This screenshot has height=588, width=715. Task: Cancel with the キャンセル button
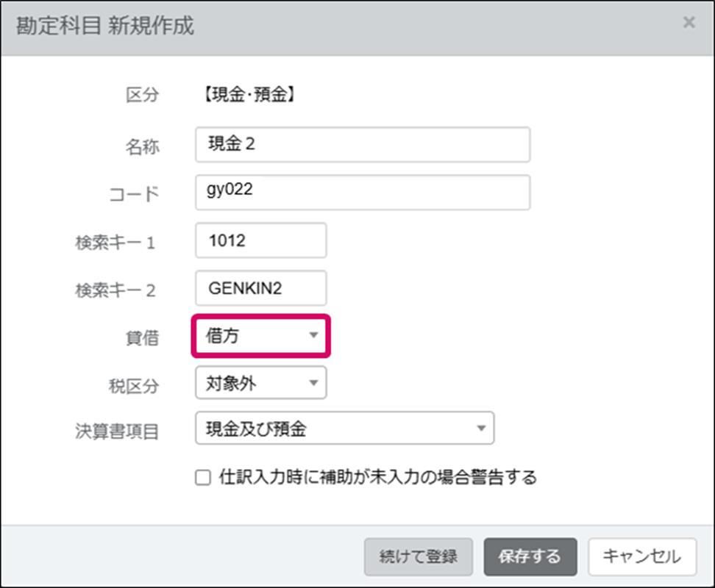(642, 556)
